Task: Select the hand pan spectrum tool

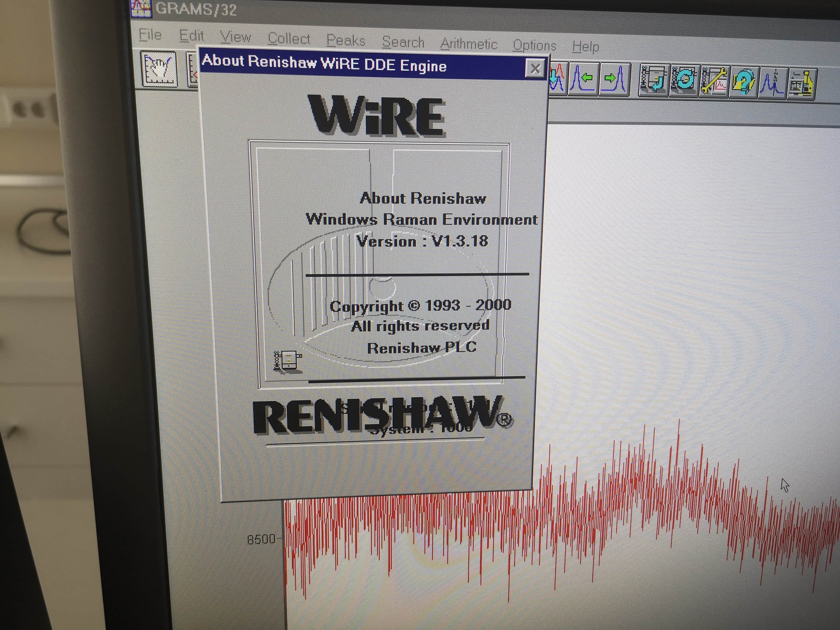Action: 159,69
